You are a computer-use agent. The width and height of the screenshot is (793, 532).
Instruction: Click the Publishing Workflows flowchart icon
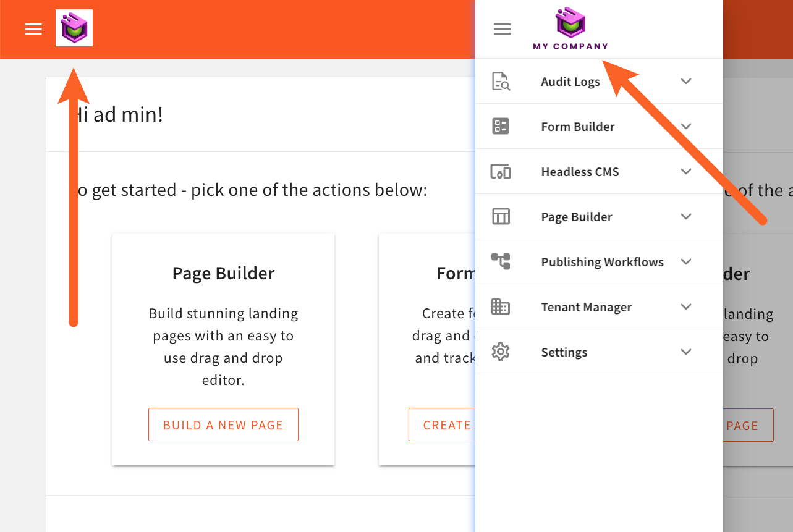(x=501, y=261)
